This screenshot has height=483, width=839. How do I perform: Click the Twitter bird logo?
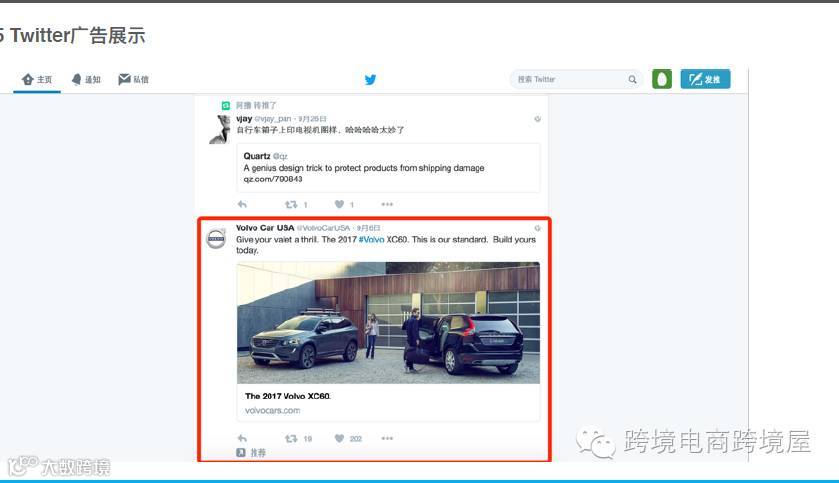point(370,80)
